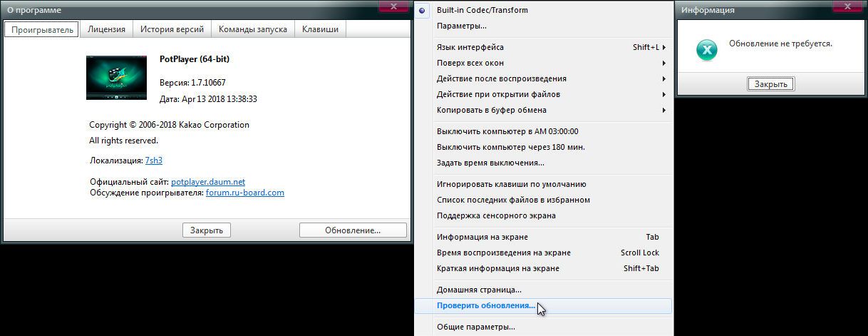Click the Обновление... button
The height and width of the screenshot is (336, 868).
353,230
